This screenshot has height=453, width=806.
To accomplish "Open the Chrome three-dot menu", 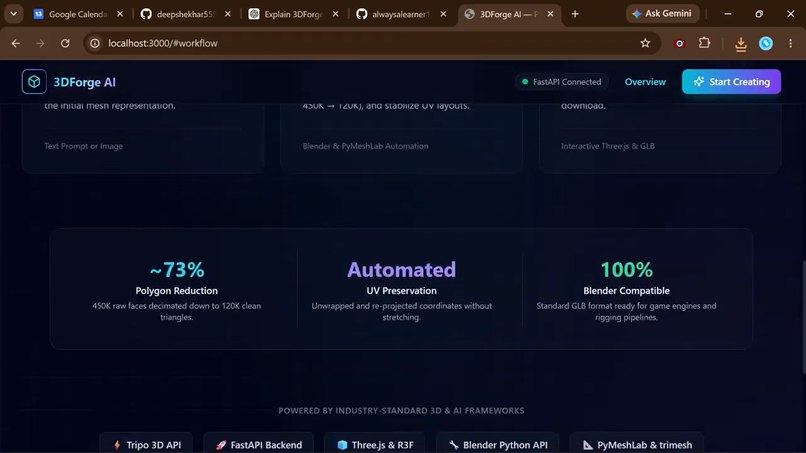I will pyautogui.click(x=791, y=43).
